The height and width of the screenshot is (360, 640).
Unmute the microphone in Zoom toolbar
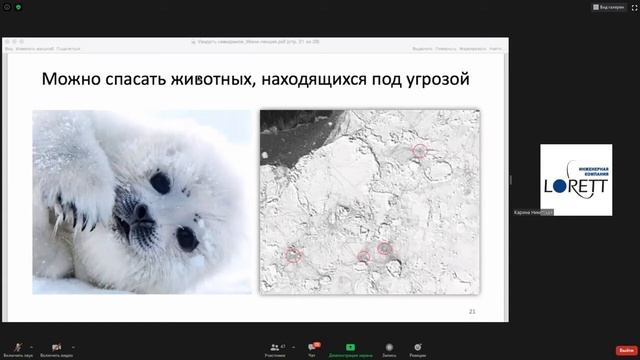pyautogui.click(x=18, y=350)
